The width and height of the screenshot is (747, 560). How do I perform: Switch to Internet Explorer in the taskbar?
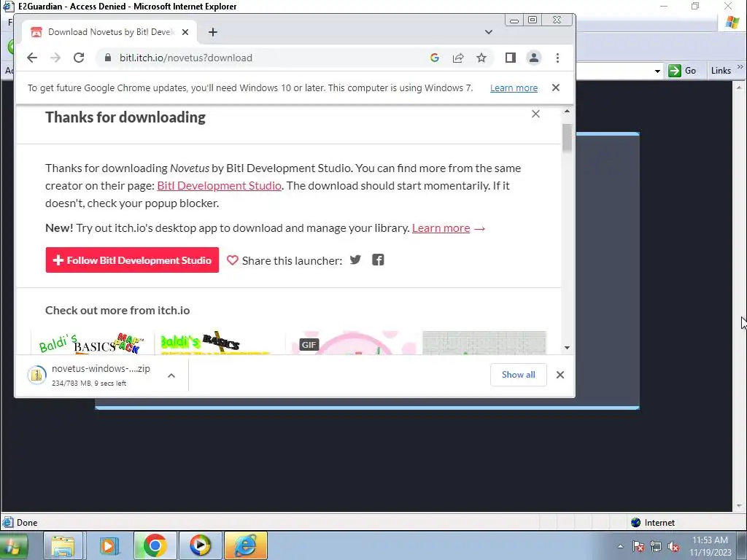pyautogui.click(x=246, y=545)
